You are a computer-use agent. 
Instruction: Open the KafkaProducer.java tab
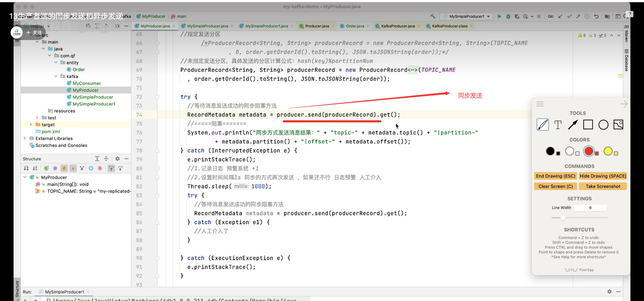click(398, 26)
